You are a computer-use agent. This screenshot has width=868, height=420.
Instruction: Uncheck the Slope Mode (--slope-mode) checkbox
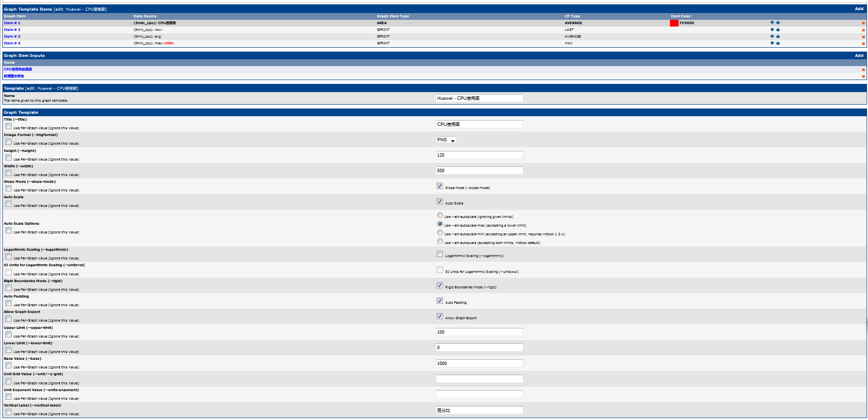[x=440, y=186]
